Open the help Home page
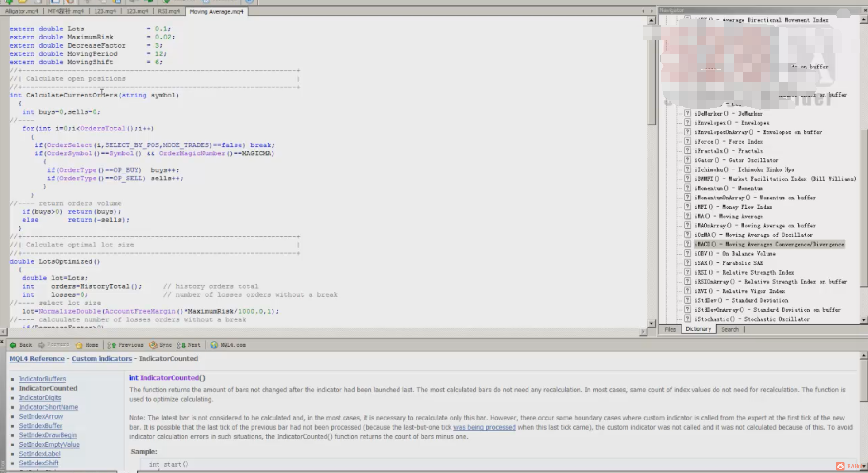The width and height of the screenshot is (868, 473). pyautogui.click(x=87, y=345)
